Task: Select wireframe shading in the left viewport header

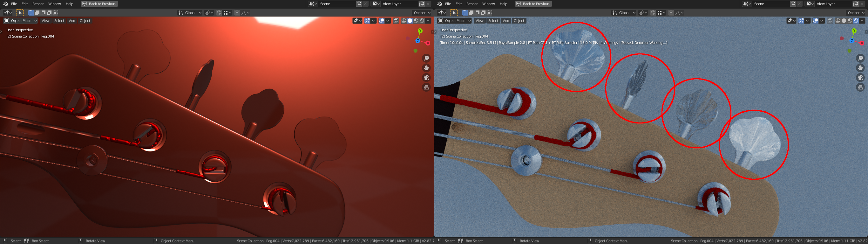Action: coord(404,21)
